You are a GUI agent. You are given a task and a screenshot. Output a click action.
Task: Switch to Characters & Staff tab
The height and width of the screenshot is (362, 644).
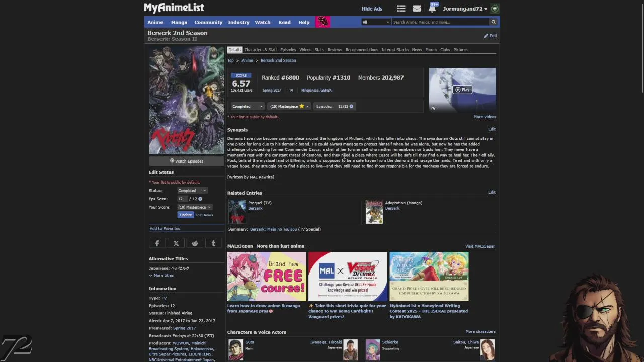pos(261,50)
